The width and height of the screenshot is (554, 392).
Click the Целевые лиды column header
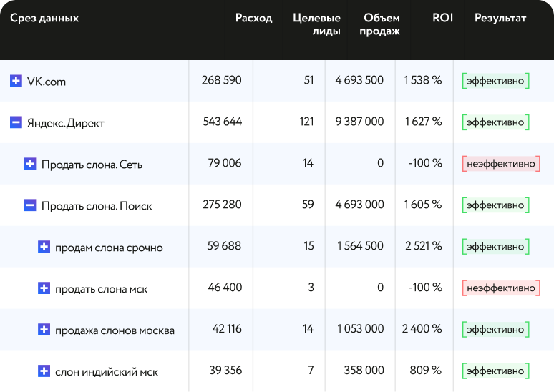(x=316, y=24)
